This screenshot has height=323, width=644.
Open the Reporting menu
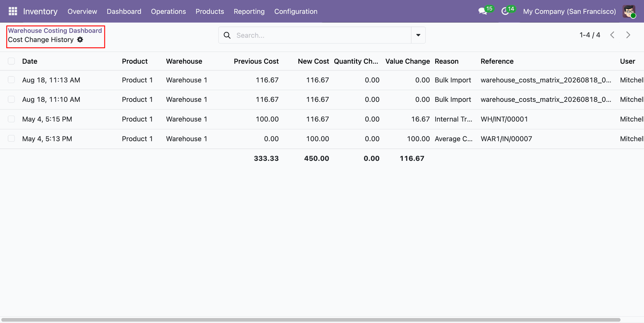249,11
